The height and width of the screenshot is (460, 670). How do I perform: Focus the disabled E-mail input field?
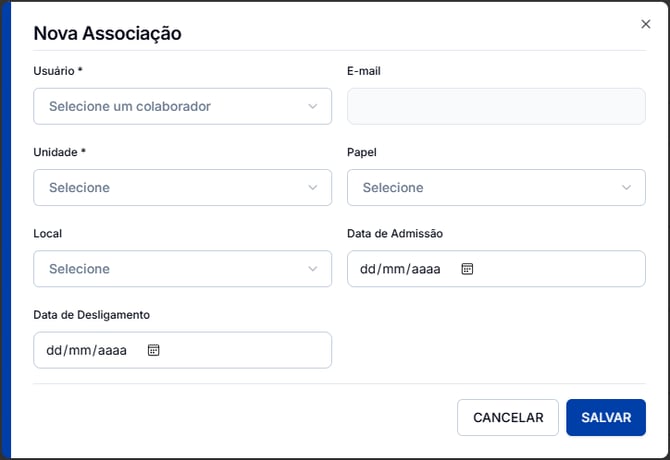pyautogui.click(x=496, y=106)
